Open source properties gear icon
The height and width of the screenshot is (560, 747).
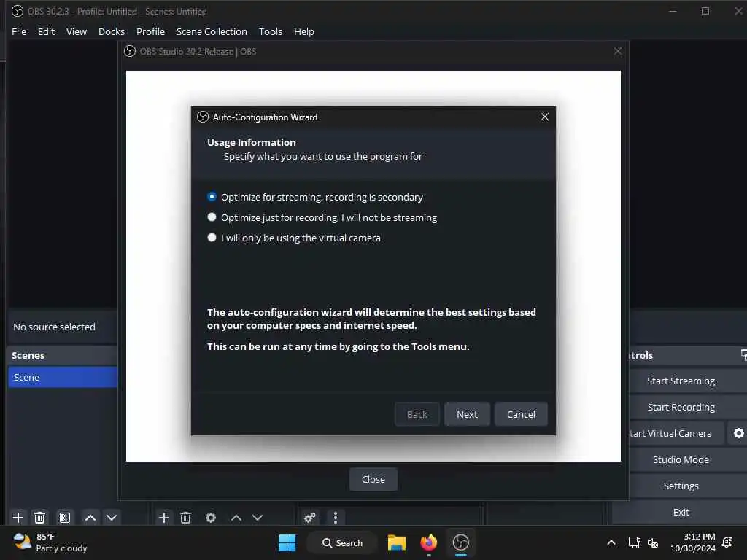pyautogui.click(x=211, y=517)
